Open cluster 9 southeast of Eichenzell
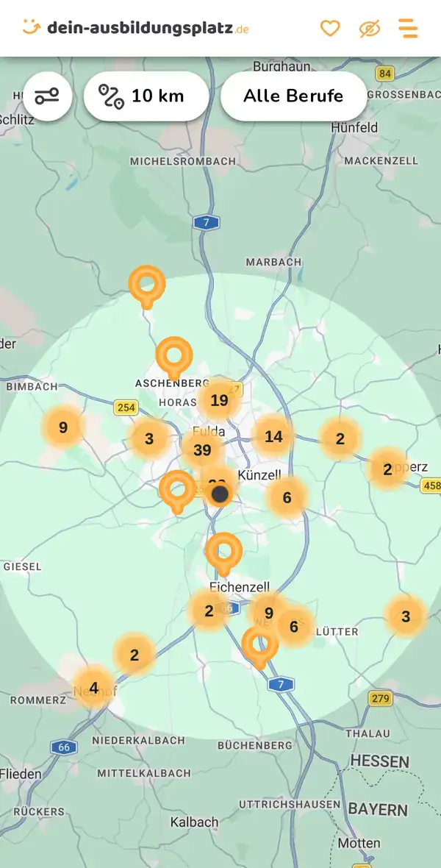The width and height of the screenshot is (441, 868). click(269, 613)
